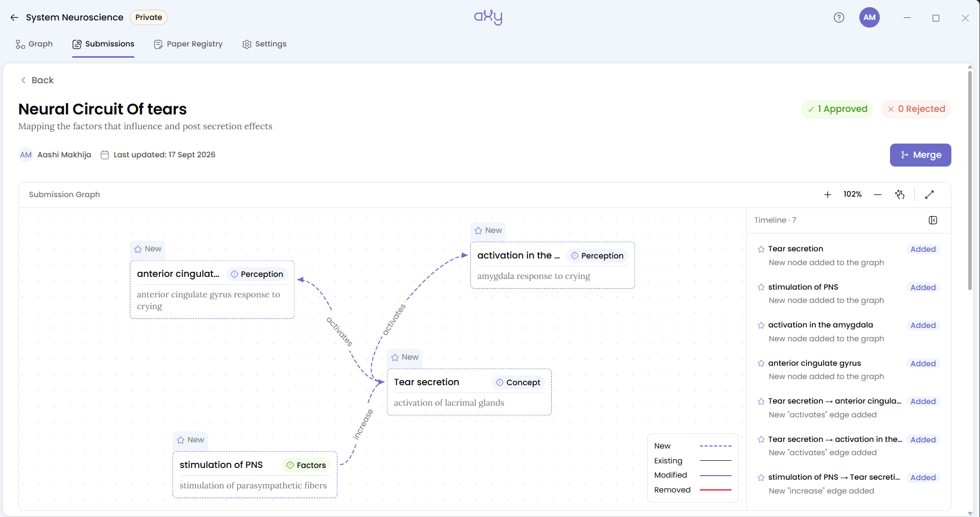Zoom out the submission graph with minus

(x=878, y=195)
